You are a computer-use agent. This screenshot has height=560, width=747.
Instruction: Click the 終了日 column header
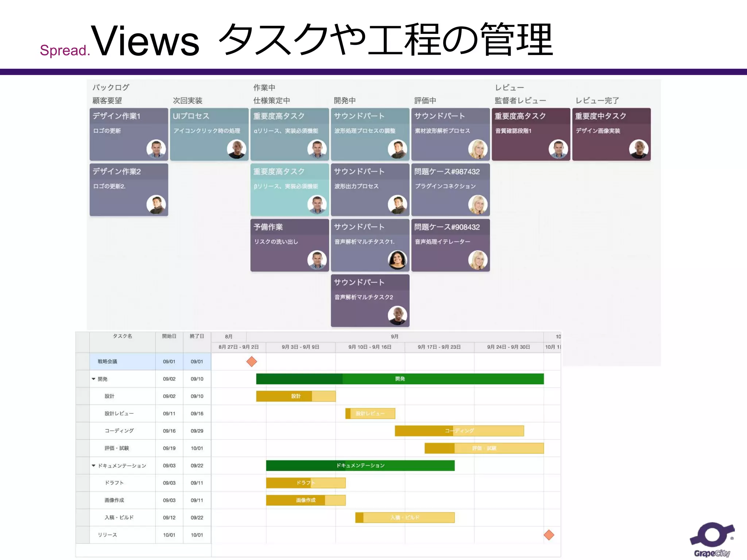pos(197,342)
